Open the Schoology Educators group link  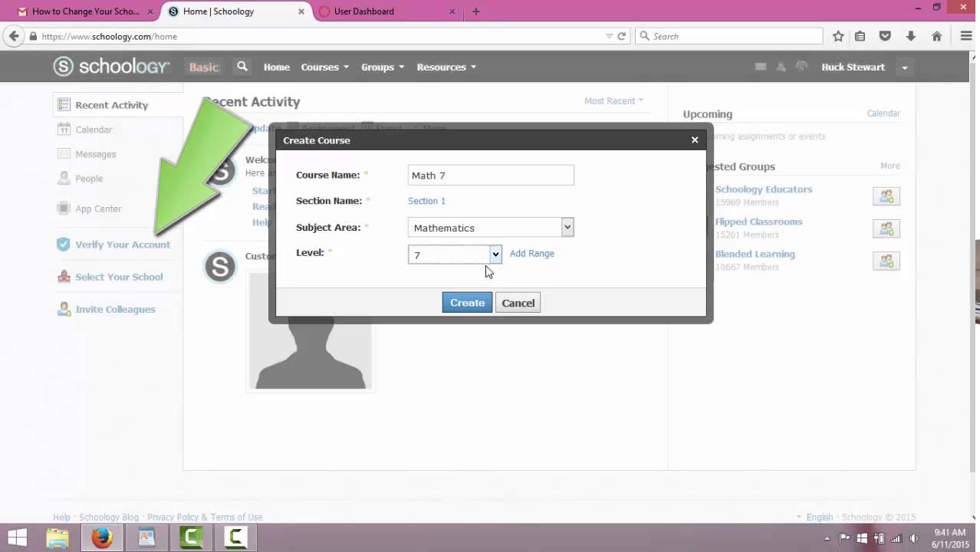pyautogui.click(x=764, y=189)
